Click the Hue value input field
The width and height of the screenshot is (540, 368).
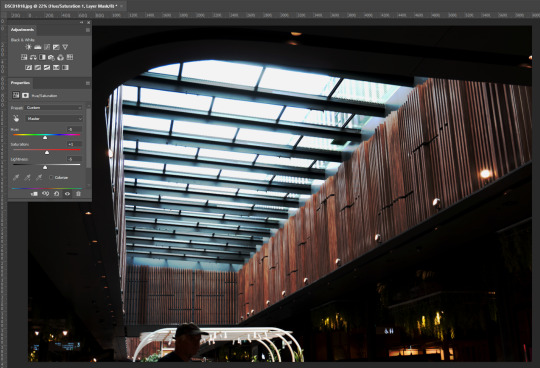click(74, 129)
